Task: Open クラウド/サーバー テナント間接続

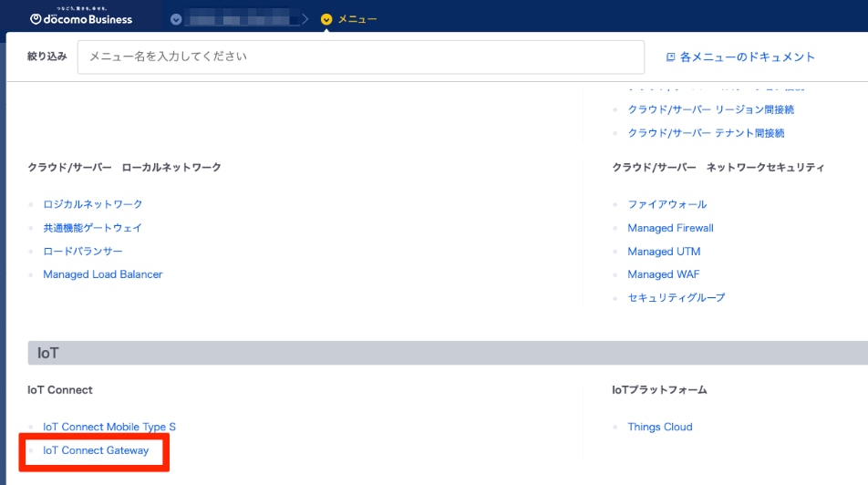Action: click(706, 133)
